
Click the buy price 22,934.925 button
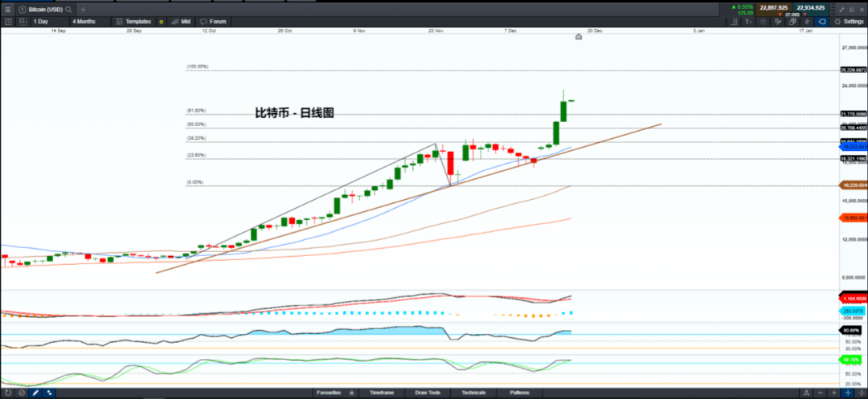[810, 8]
